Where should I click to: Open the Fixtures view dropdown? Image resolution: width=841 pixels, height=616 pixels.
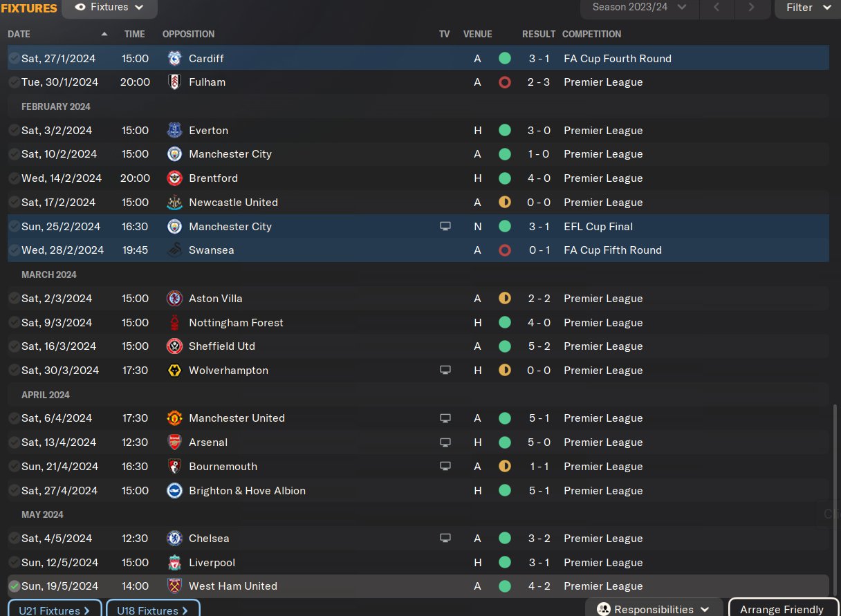109,8
